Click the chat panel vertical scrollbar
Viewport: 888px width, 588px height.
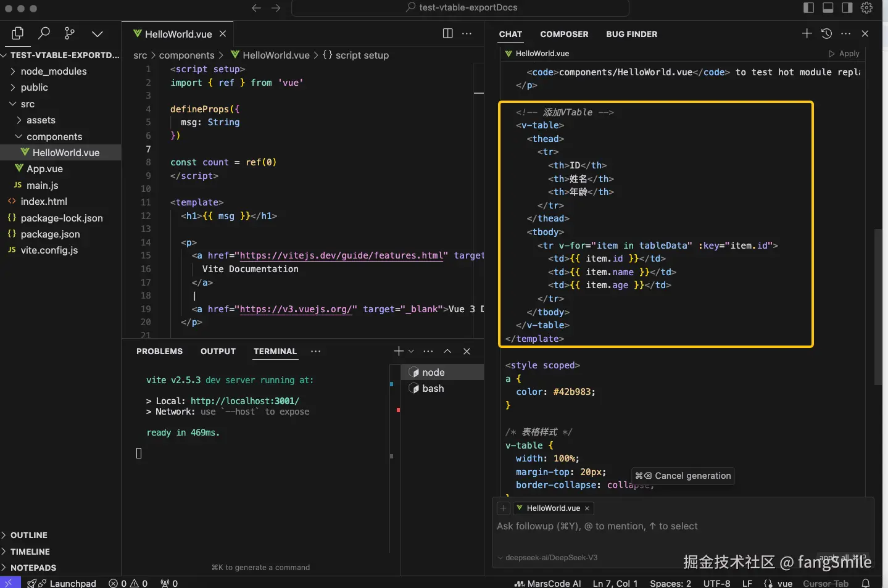[878, 307]
